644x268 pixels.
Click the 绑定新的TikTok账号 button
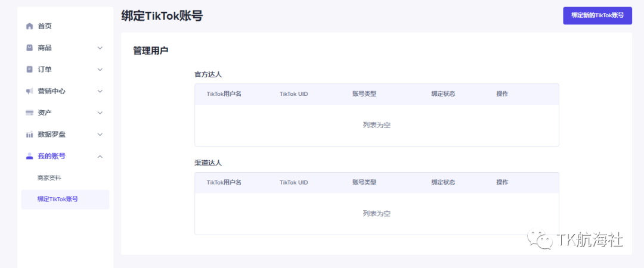tap(597, 15)
